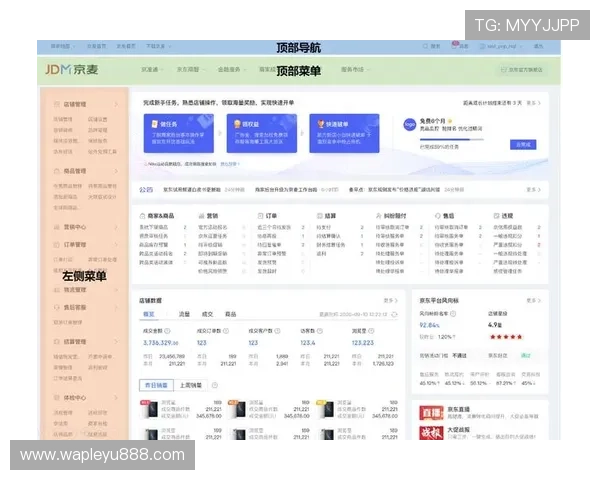This screenshot has height=480, width=600.
Task: Click the help icon beside 成交订单数
Action: click(226, 331)
